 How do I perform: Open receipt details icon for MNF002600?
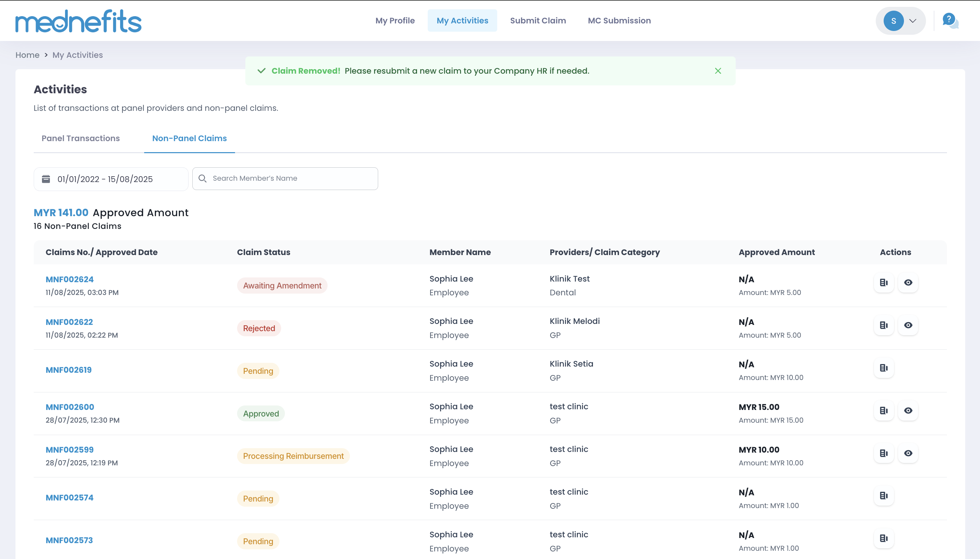coord(884,410)
